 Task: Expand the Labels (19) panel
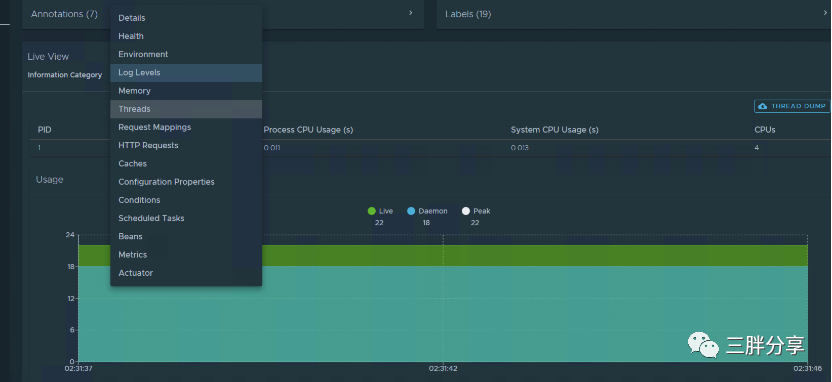(x=634, y=14)
